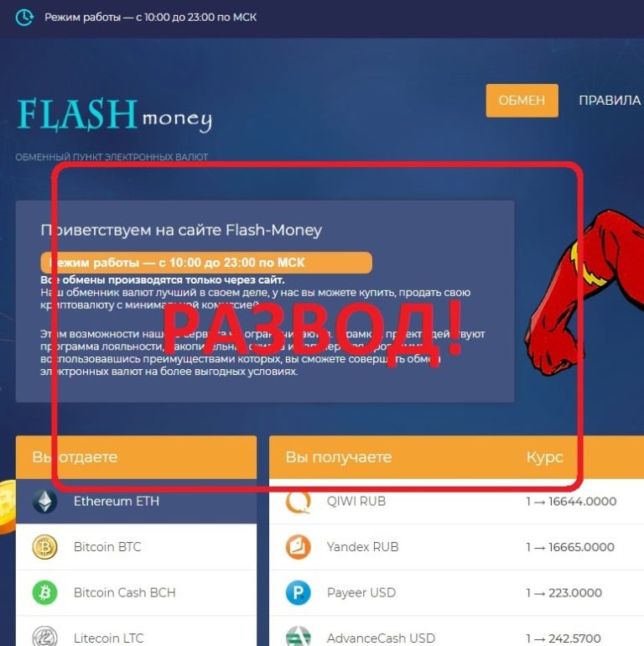This screenshot has height=646, width=644.
Task: Click the Yandex wallet icon
Action: [299, 547]
